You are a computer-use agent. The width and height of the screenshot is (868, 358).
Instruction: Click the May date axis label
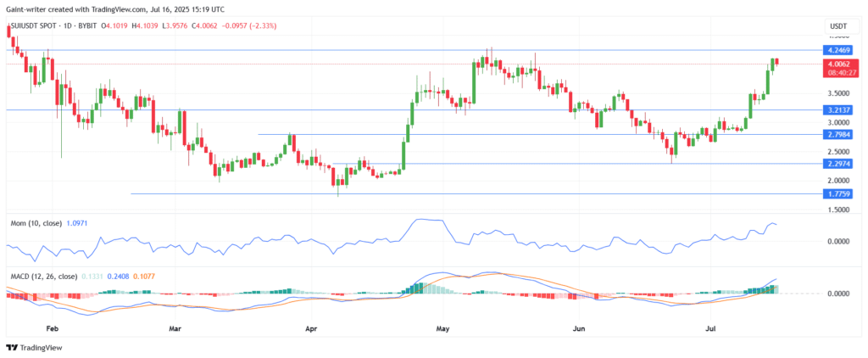click(443, 328)
